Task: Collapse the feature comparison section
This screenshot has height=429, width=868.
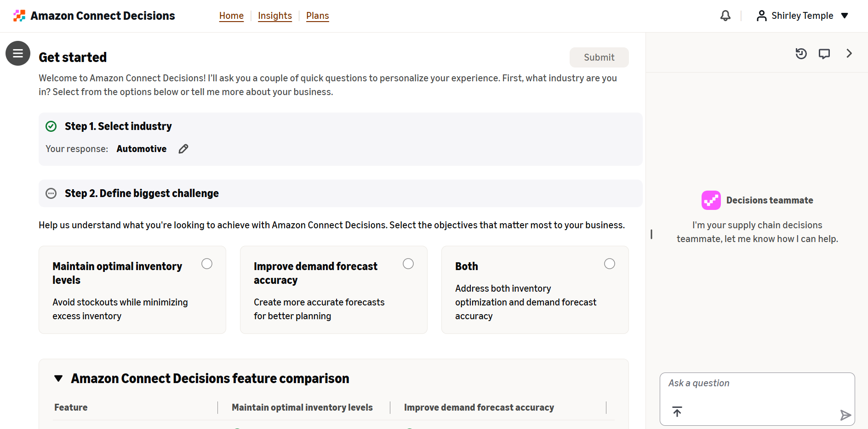Action: tap(58, 378)
